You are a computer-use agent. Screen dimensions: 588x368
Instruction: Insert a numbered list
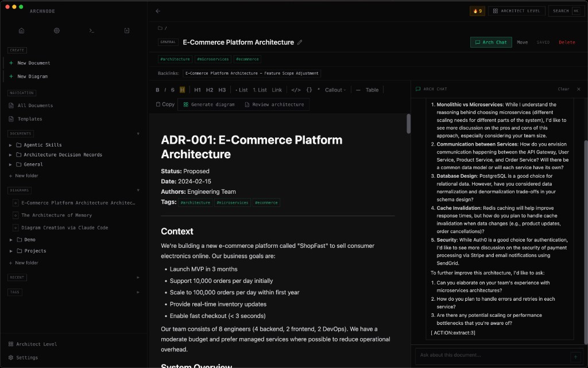[260, 90]
